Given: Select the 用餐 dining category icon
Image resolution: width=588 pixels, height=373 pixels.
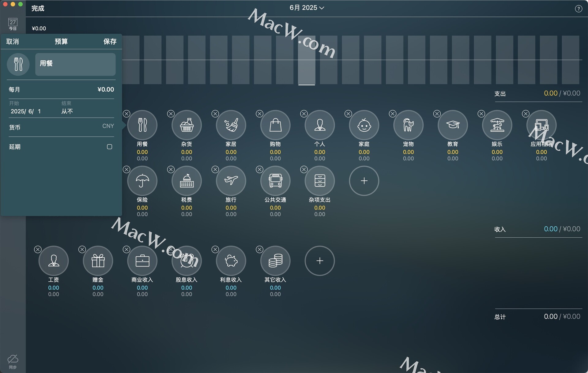Looking at the screenshot, I should 142,125.
